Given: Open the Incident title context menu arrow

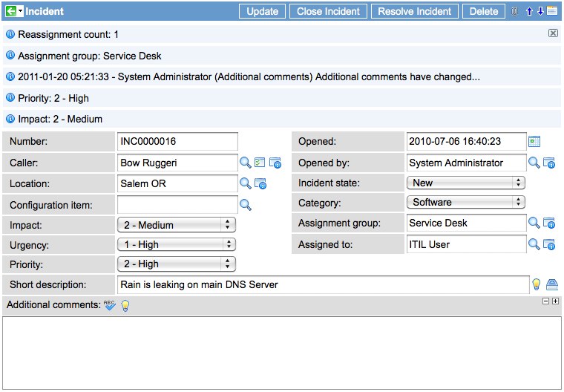Looking at the screenshot, I should click(21, 11).
